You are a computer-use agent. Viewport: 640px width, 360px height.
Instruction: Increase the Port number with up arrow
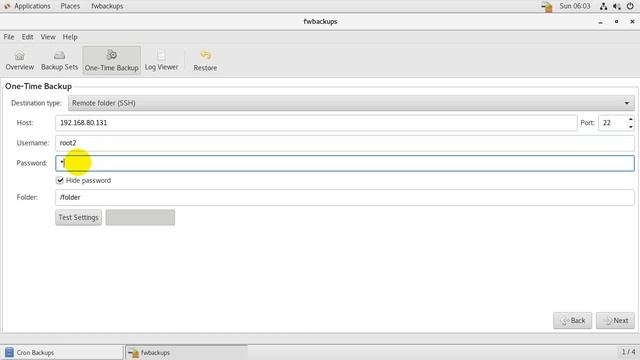click(631, 119)
